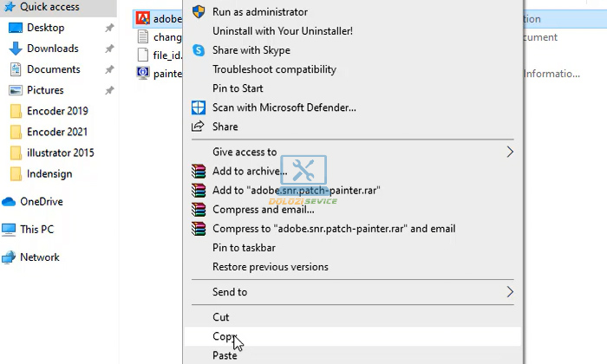607x364 pixels.
Task: Click the Share arrow icon in context menu
Action: pos(197,127)
